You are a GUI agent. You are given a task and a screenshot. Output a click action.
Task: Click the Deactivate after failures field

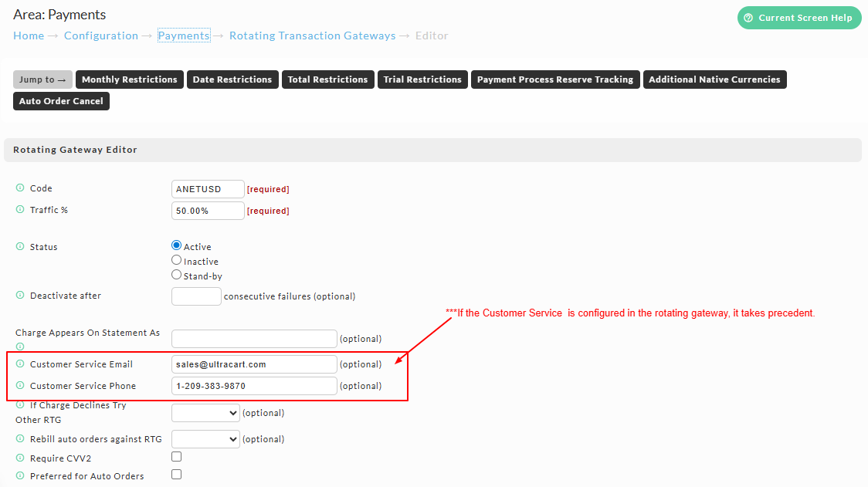196,296
